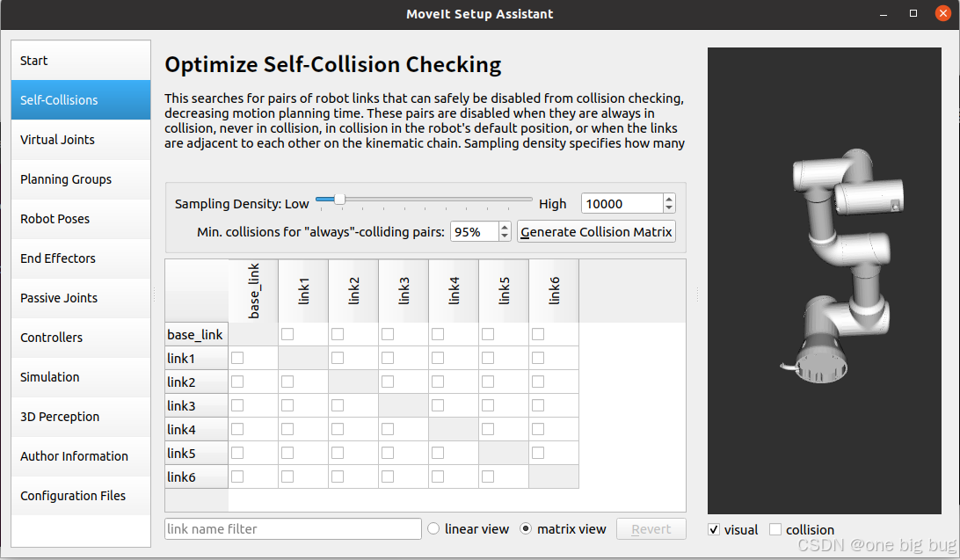Select the base_link row header
This screenshot has height=560, width=960.
(197, 335)
